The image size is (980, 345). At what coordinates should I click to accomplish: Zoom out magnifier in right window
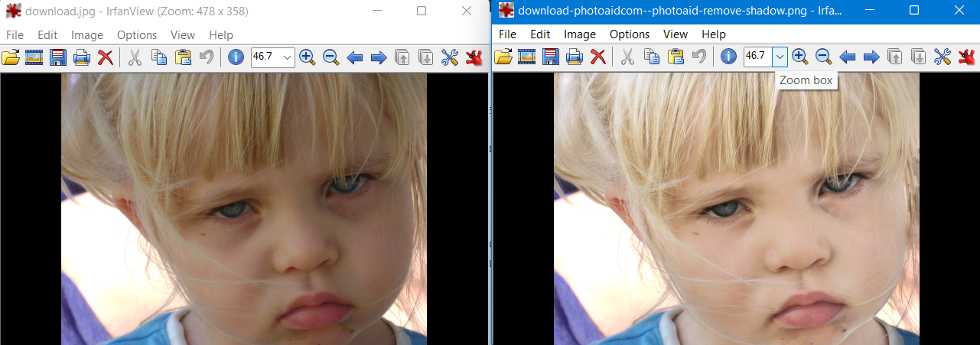[x=823, y=57]
